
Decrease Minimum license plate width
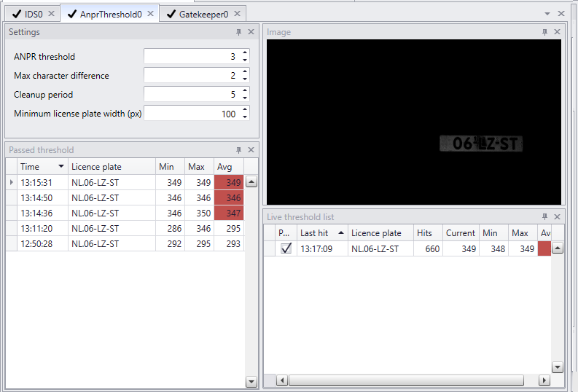coord(245,117)
